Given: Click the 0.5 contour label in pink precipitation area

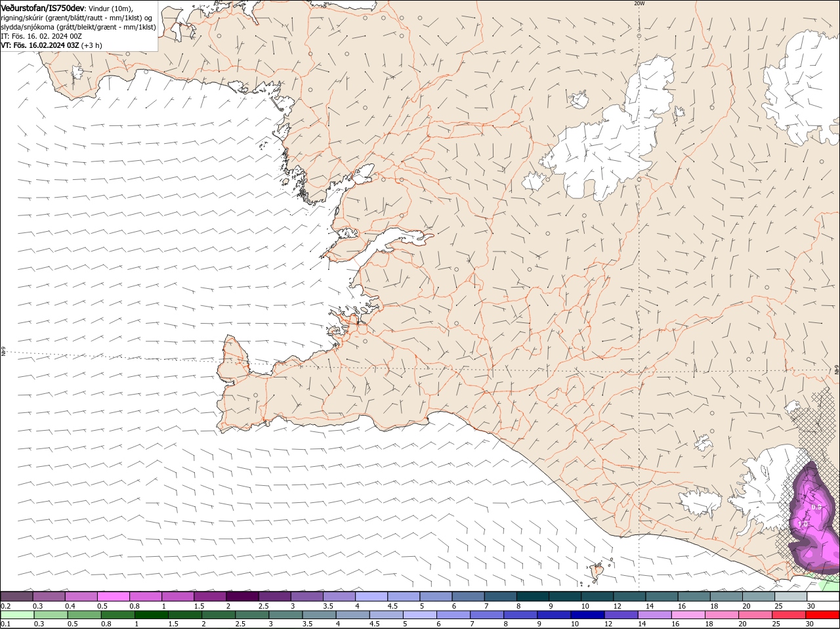Looking at the screenshot, I should (x=816, y=507).
